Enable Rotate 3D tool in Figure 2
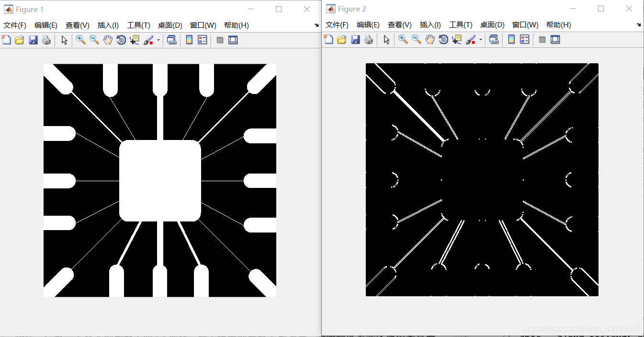The width and height of the screenshot is (644, 337). pos(443,40)
